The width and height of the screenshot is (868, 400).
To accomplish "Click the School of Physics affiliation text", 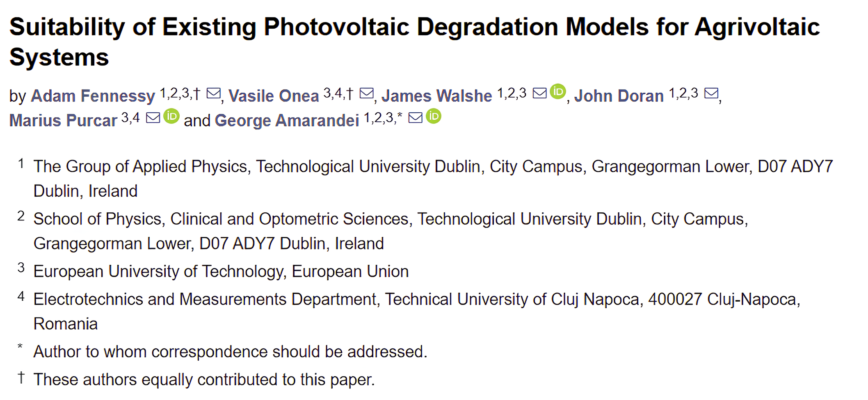I will pyautogui.click(x=391, y=219).
